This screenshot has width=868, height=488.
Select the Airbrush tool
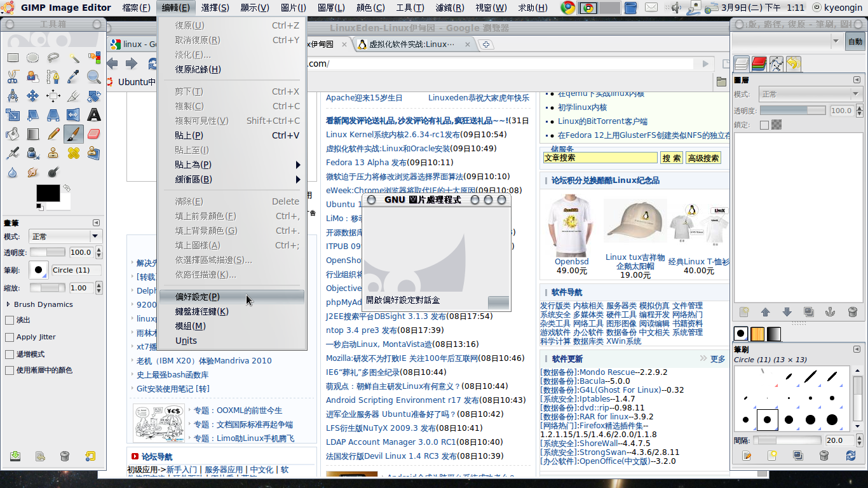[13, 153]
